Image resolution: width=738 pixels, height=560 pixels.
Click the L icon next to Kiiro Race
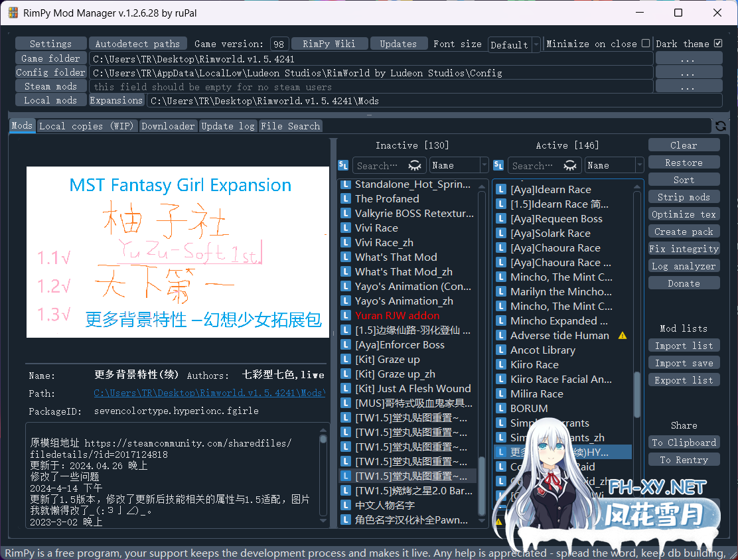501,365
